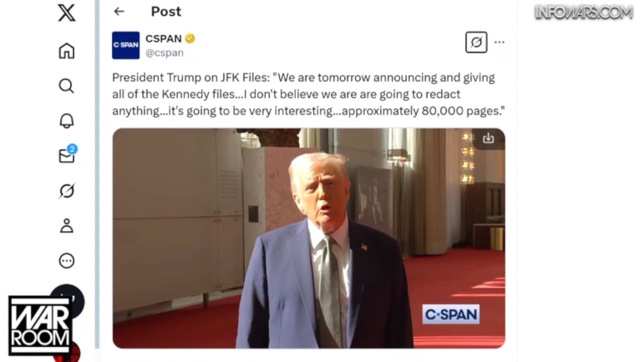Open the three-dot post options menu

click(499, 42)
